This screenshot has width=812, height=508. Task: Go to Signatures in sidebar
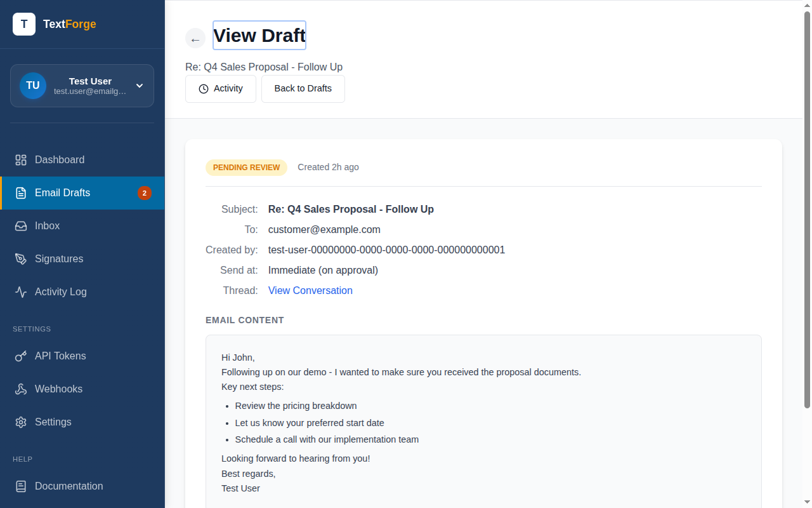82,259
